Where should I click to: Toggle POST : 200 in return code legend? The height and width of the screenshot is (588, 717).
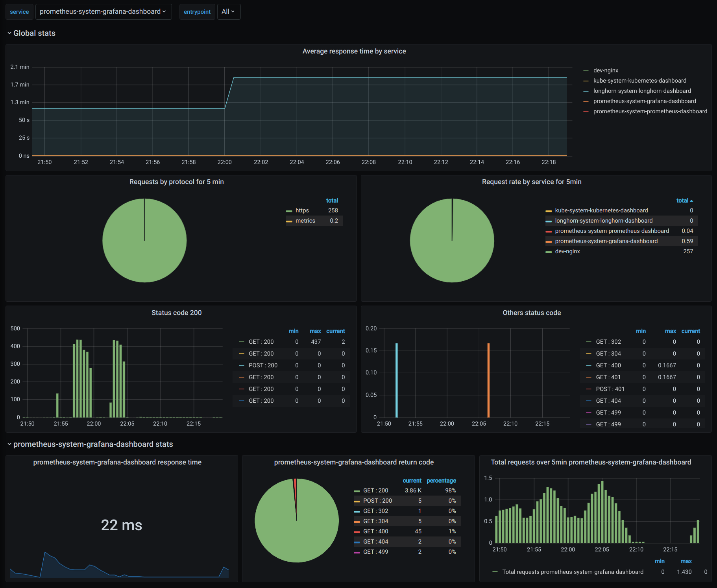(x=377, y=501)
